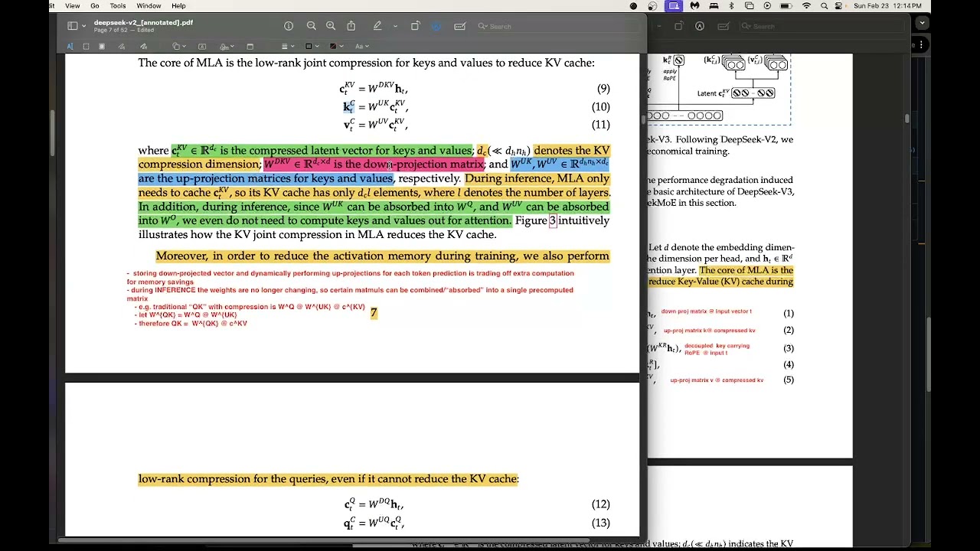Zoom in the PDF page

click(331, 26)
